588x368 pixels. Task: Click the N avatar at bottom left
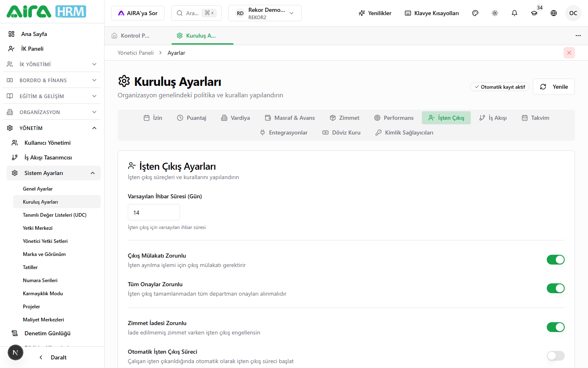(16, 352)
